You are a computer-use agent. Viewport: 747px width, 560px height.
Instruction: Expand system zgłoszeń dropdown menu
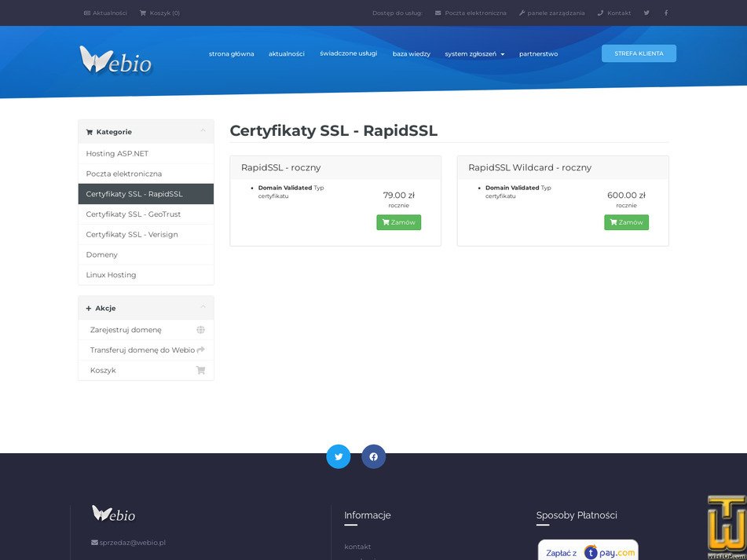tap(474, 54)
